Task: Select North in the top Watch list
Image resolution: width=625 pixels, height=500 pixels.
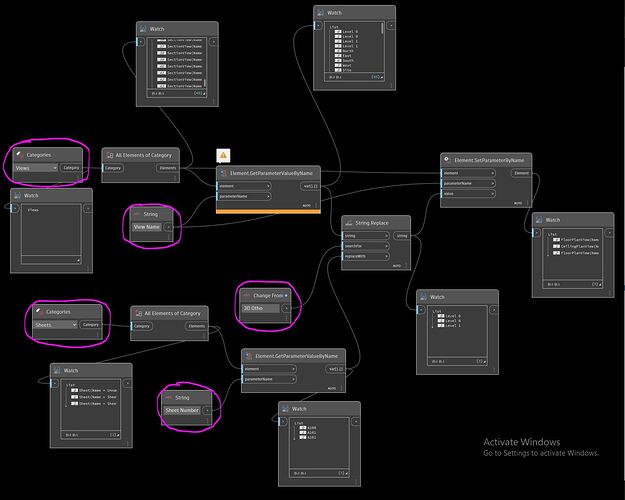Action: pyautogui.click(x=348, y=51)
